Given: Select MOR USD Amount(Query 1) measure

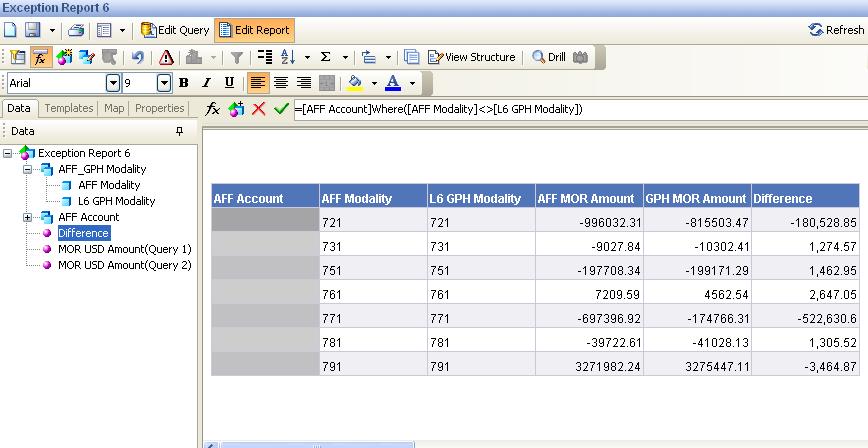Looking at the screenshot, I should pyautogui.click(x=125, y=249).
